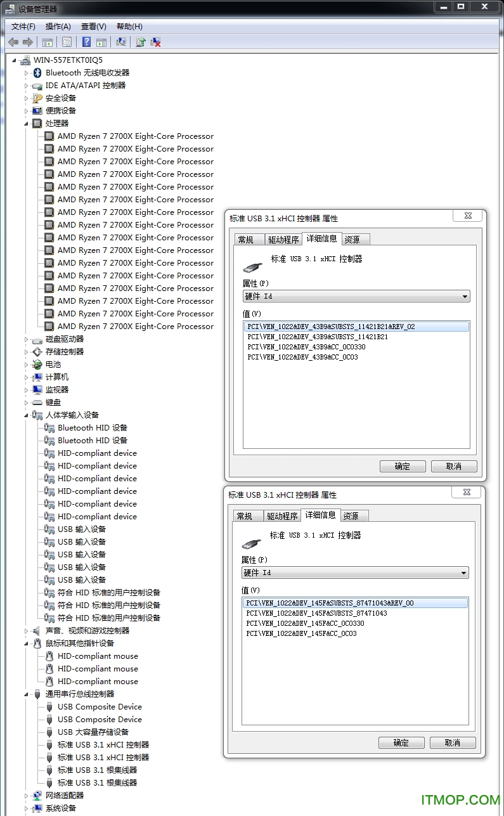Click 取消 in the DEV_43B9 properties dialog
The height and width of the screenshot is (816, 504).
point(454,466)
